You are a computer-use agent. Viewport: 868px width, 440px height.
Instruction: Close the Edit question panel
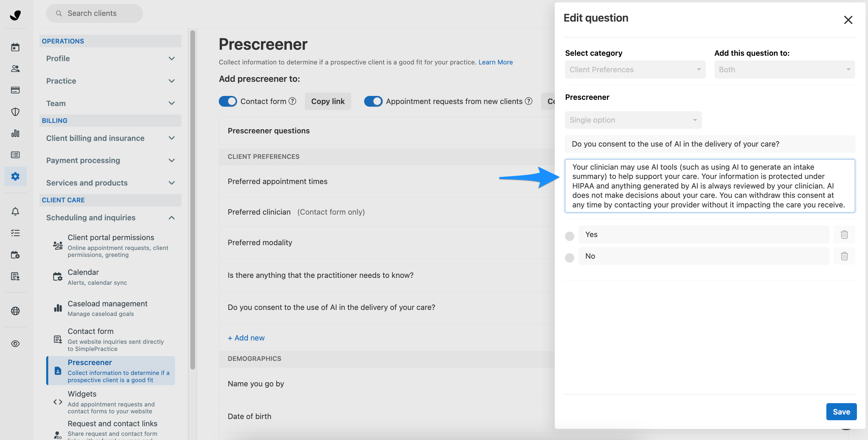click(x=848, y=20)
